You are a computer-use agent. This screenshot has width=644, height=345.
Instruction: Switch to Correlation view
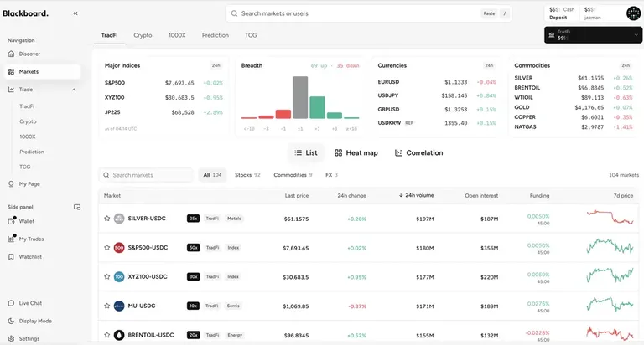click(419, 152)
